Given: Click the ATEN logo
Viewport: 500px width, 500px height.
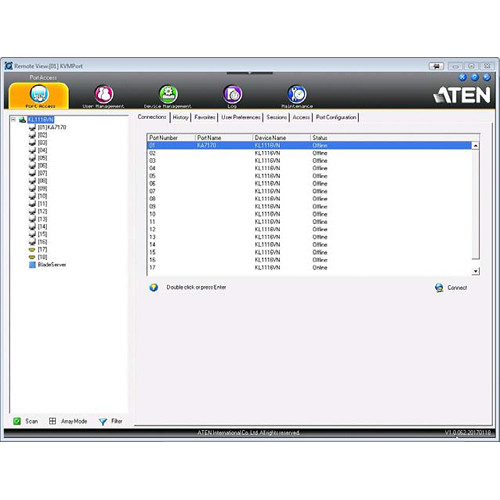Looking at the screenshot, I should pyautogui.click(x=462, y=95).
